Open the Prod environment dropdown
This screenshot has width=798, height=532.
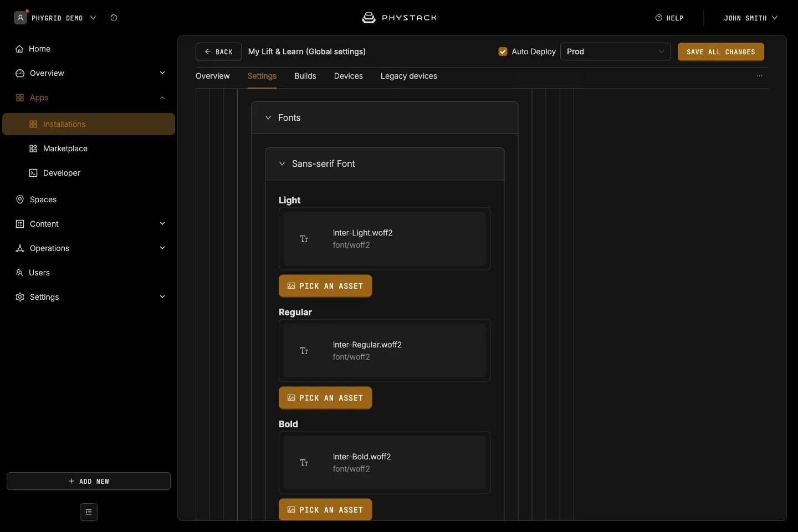click(x=616, y=52)
